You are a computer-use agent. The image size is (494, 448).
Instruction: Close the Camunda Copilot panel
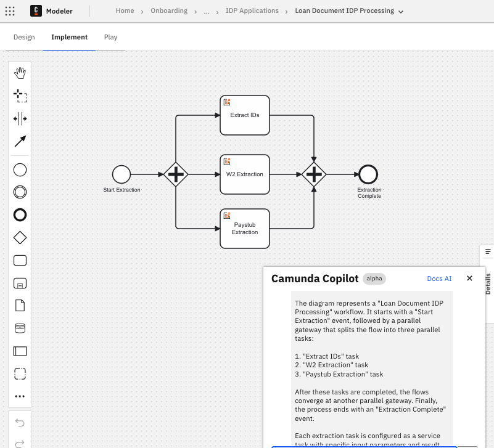469,279
